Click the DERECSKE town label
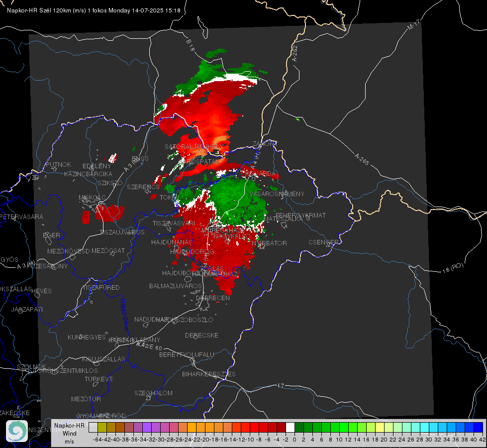 tap(201, 335)
